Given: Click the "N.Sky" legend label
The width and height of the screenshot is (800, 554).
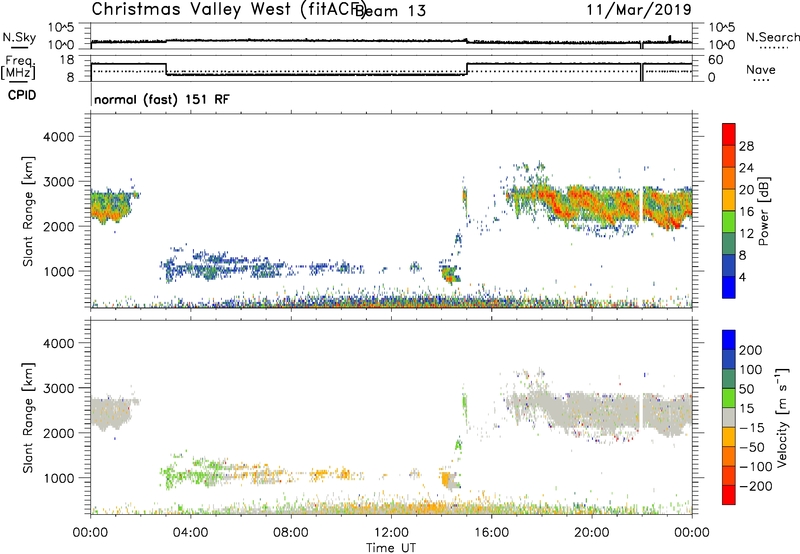Looking at the screenshot, I should tap(19, 37).
